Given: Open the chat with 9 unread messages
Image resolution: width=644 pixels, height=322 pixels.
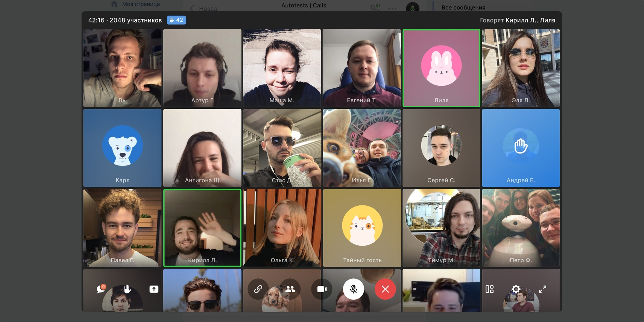Looking at the screenshot, I should (x=101, y=289).
